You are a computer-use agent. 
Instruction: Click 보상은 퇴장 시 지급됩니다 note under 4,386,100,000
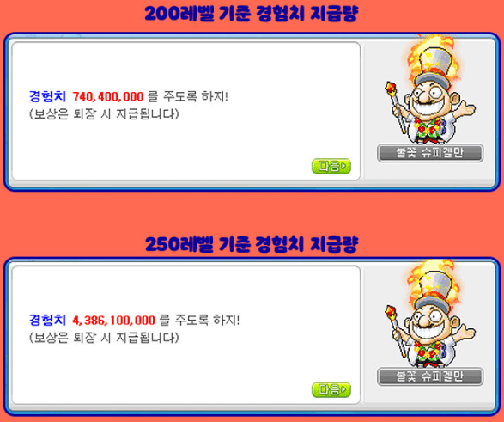tap(104, 338)
